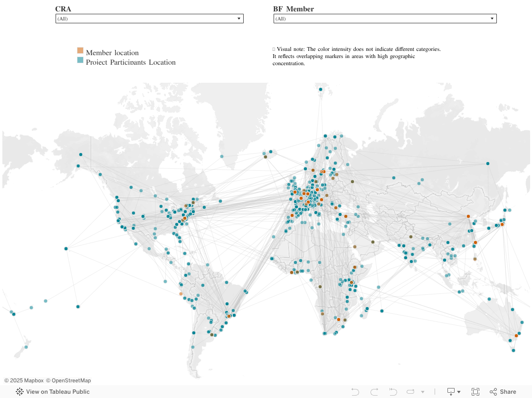
Task: Select the Member location legend label
Action: [x=112, y=53]
